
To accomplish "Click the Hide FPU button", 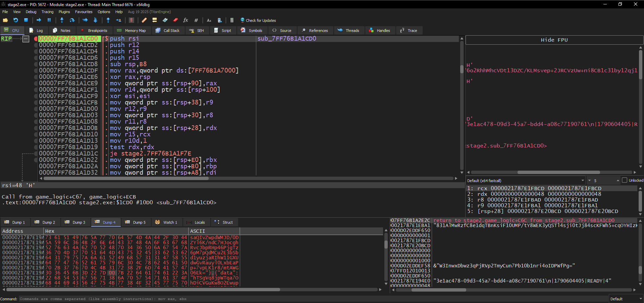I will coord(554,40).
